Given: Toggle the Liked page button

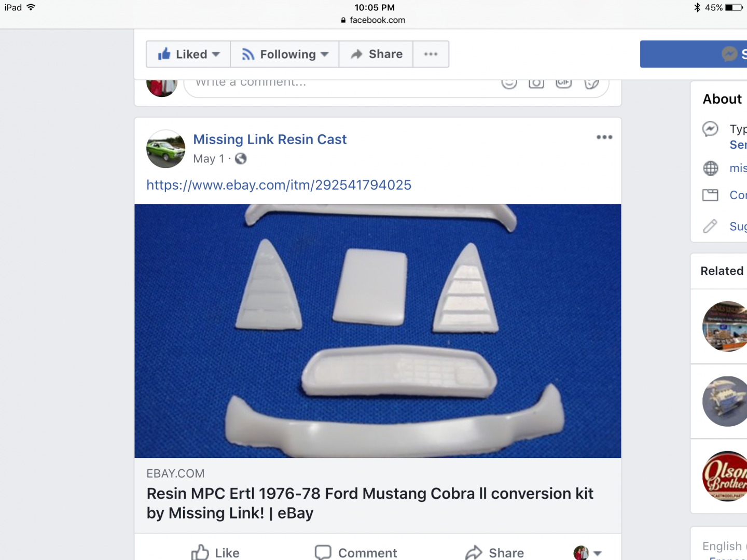Looking at the screenshot, I should (188, 54).
